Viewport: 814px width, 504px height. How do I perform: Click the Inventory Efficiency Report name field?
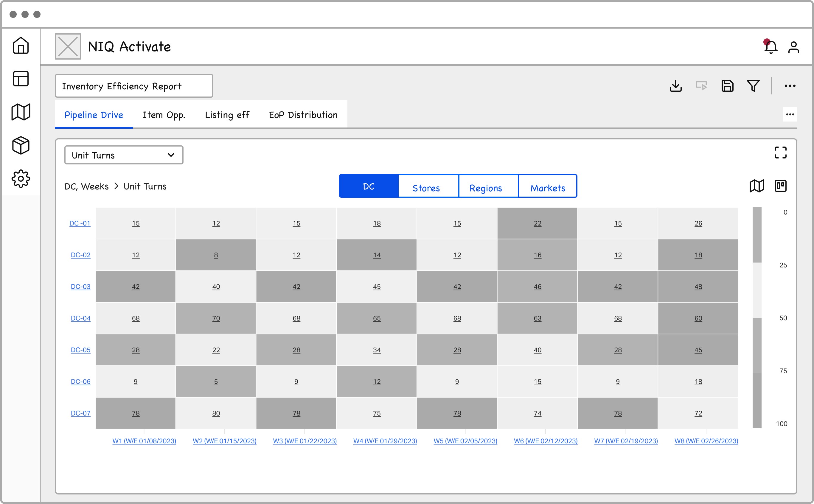[134, 86]
